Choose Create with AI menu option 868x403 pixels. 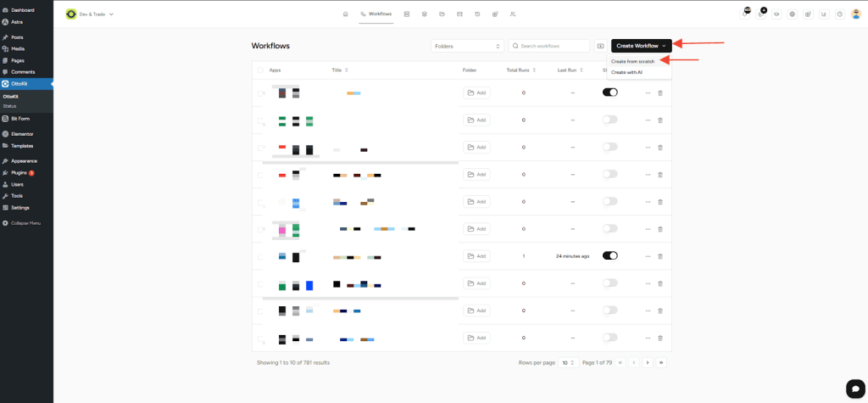pos(627,72)
